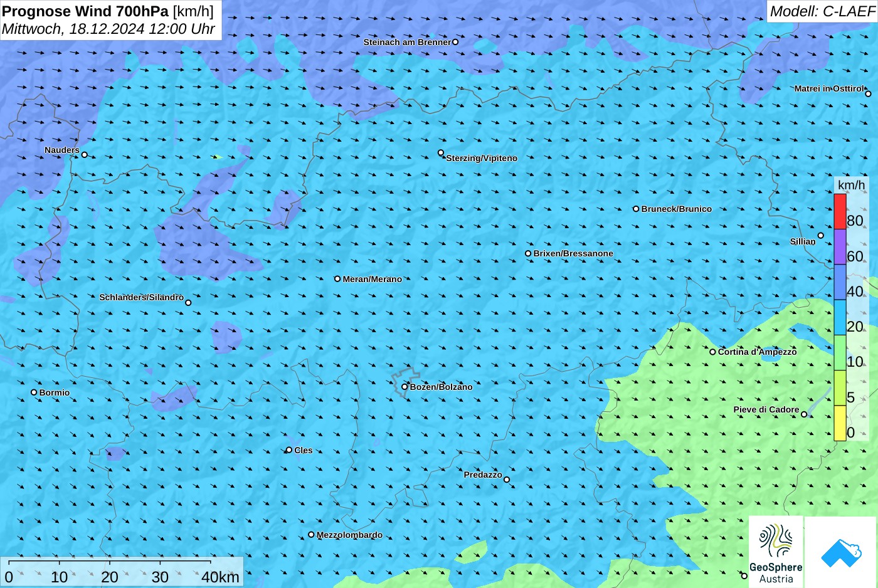
Task: Click the Sillian location marker
Action: (x=820, y=236)
